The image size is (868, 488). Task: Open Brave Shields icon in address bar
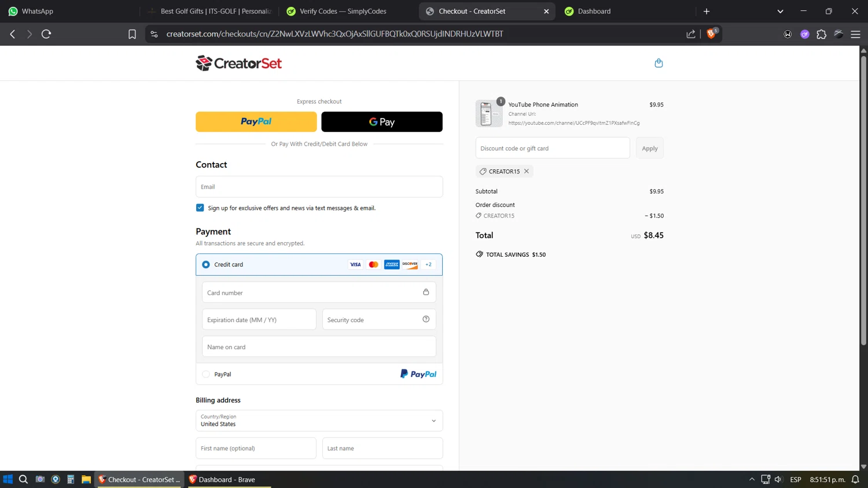pyautogui.click(x=712, y=34)
